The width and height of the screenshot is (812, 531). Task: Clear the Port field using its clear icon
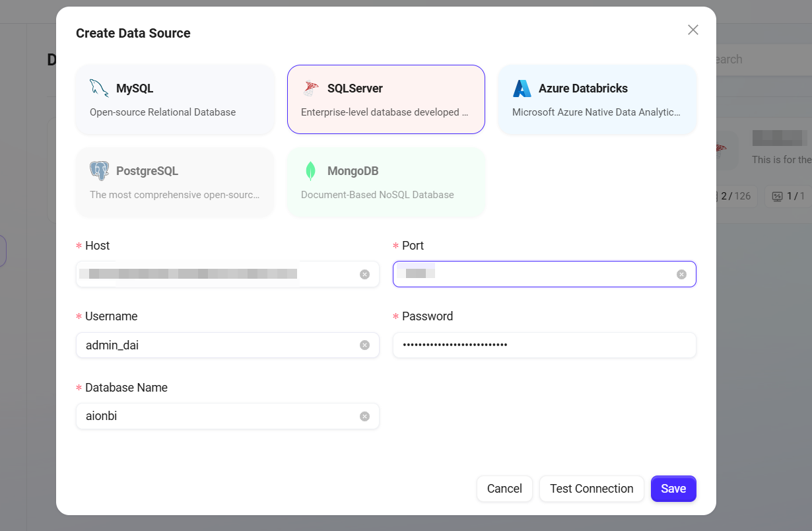[681, 274]
